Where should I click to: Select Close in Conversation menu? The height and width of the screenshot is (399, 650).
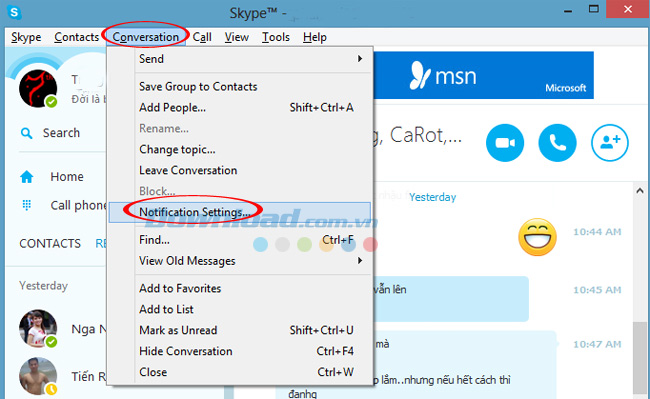coord(240,372)
